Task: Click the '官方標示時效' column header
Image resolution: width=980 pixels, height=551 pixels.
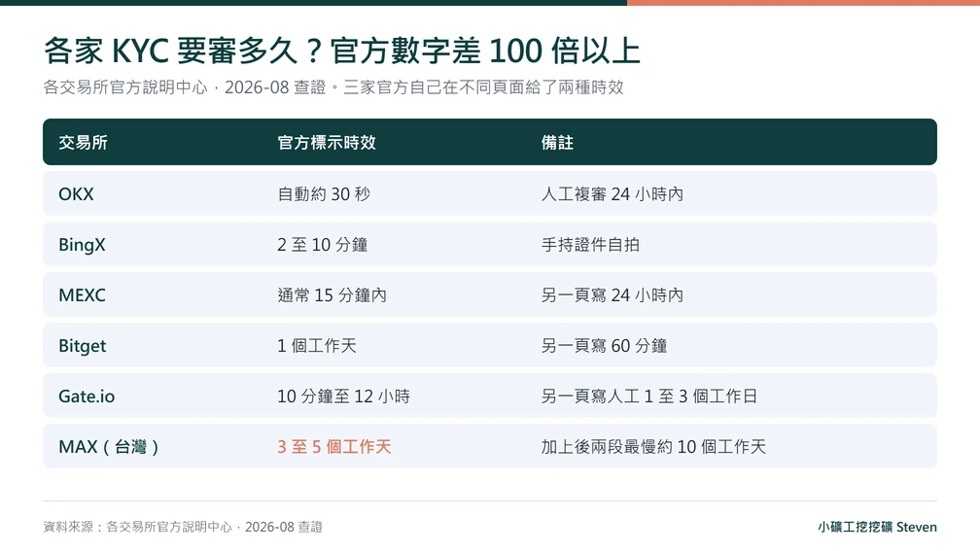Action: [327, 143]
